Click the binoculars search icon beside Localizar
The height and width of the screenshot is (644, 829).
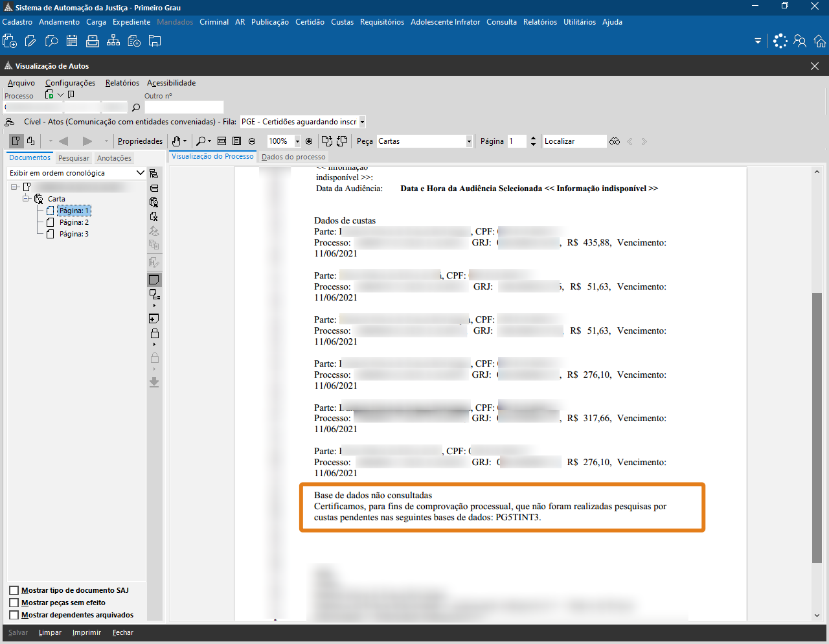[x=615, y=141]
